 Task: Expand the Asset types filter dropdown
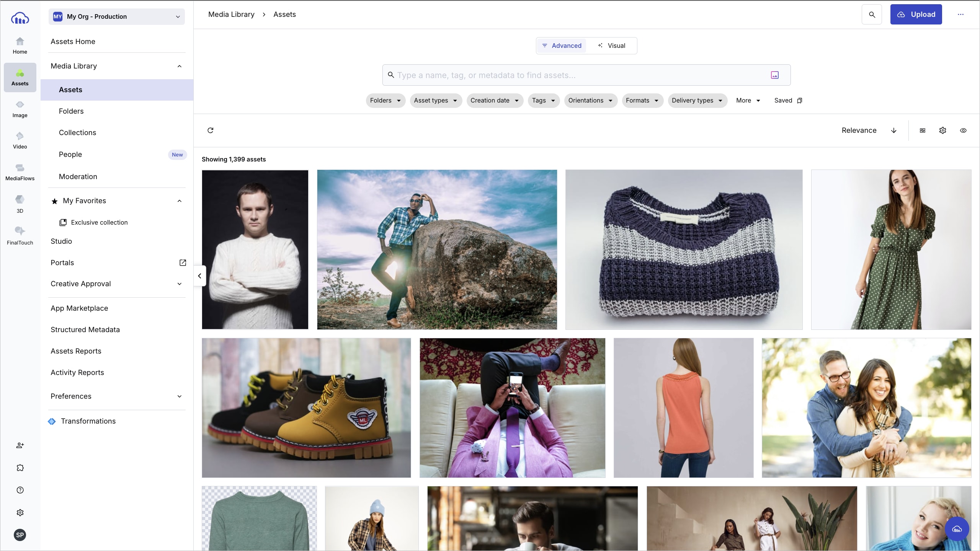[436, 101]
